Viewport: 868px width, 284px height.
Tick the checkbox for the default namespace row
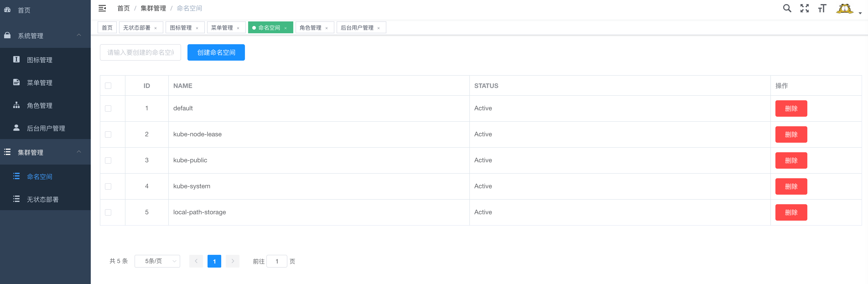click(x=108, y=108)
